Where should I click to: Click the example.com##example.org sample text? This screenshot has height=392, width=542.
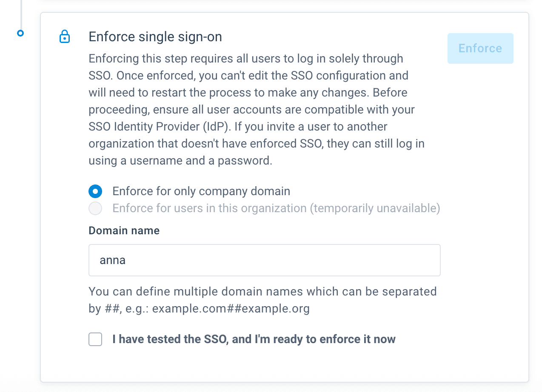231,309
